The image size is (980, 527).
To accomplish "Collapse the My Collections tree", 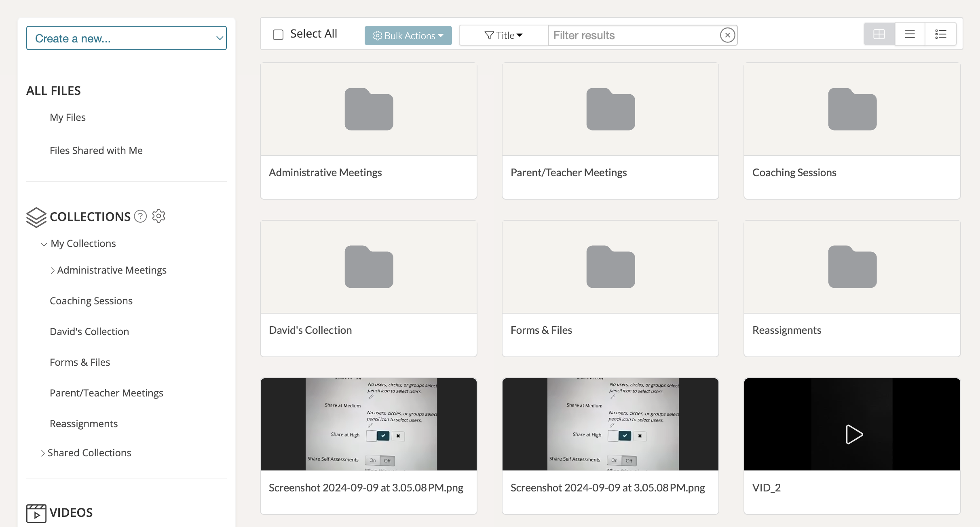I will [x=44, y=244].
